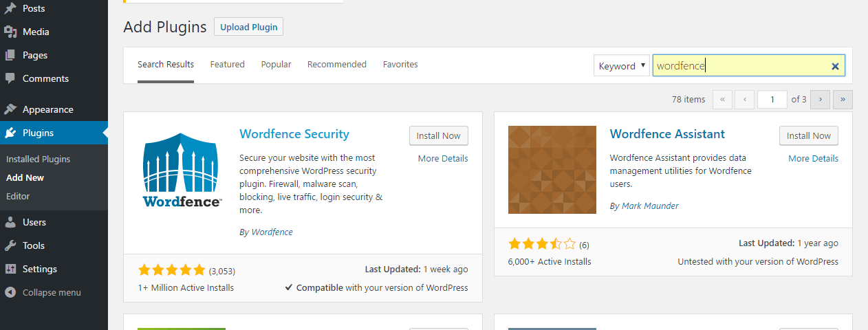Image resolution: width=868 pixels, height=330 pixels.
Task: Click the "78 items" count text
Action: (688, 100)
